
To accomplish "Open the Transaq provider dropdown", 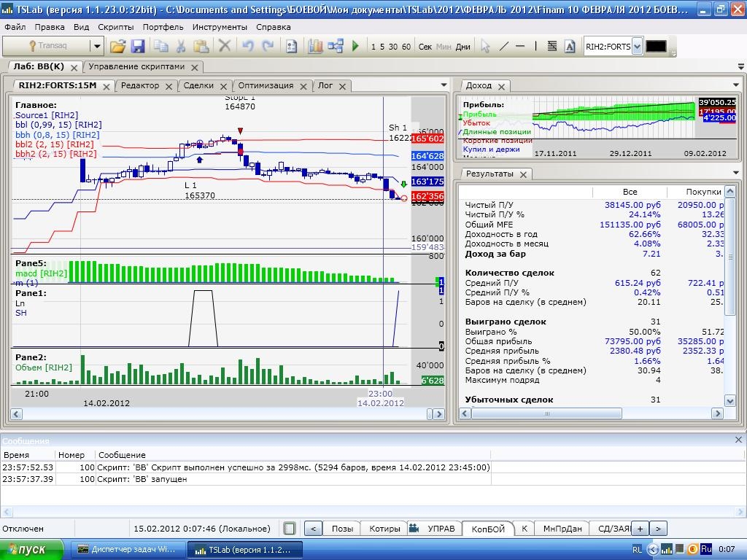I will (x=96, y=47).
